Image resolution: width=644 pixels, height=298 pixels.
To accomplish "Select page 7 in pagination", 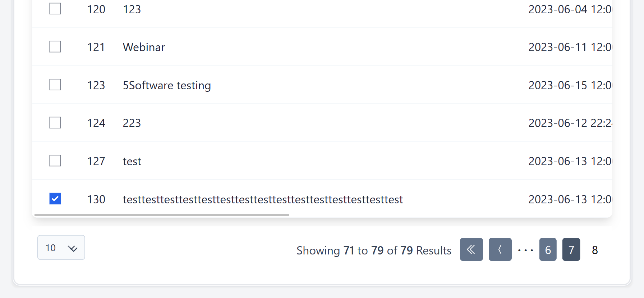I will coord(571,249).
